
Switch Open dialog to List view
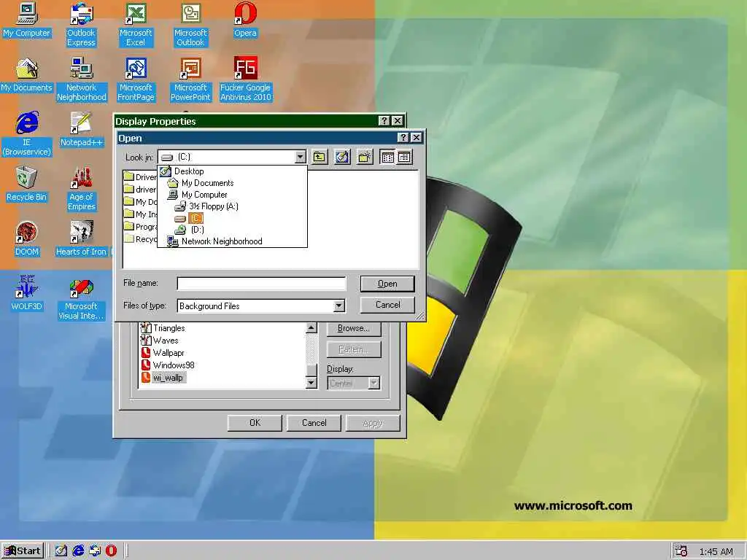point(388,157)
